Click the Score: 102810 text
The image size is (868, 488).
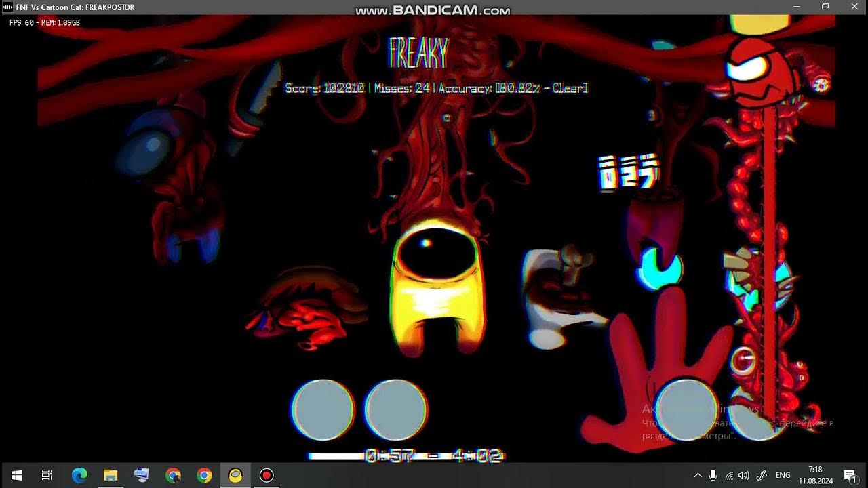click(x=325, y=88)
